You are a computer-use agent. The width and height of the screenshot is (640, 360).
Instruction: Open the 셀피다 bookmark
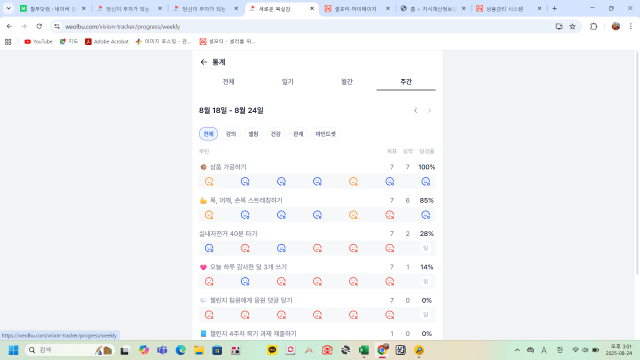(227, 42)
